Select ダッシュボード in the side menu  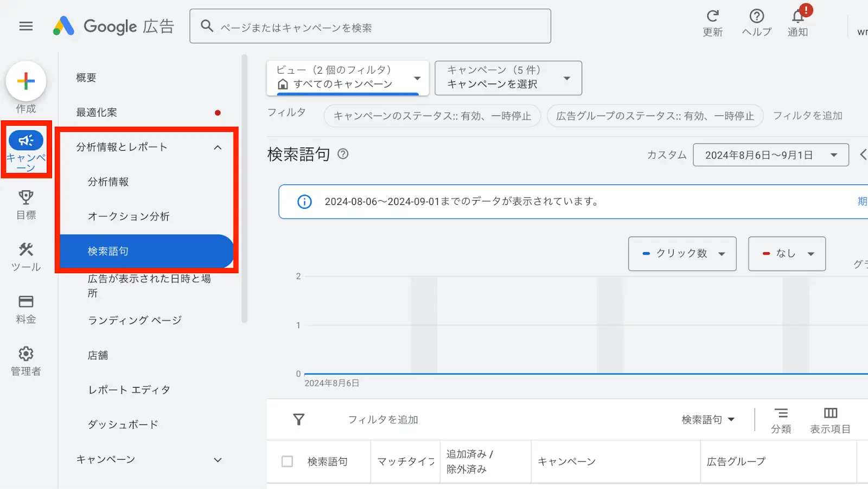tap(123, 424)
